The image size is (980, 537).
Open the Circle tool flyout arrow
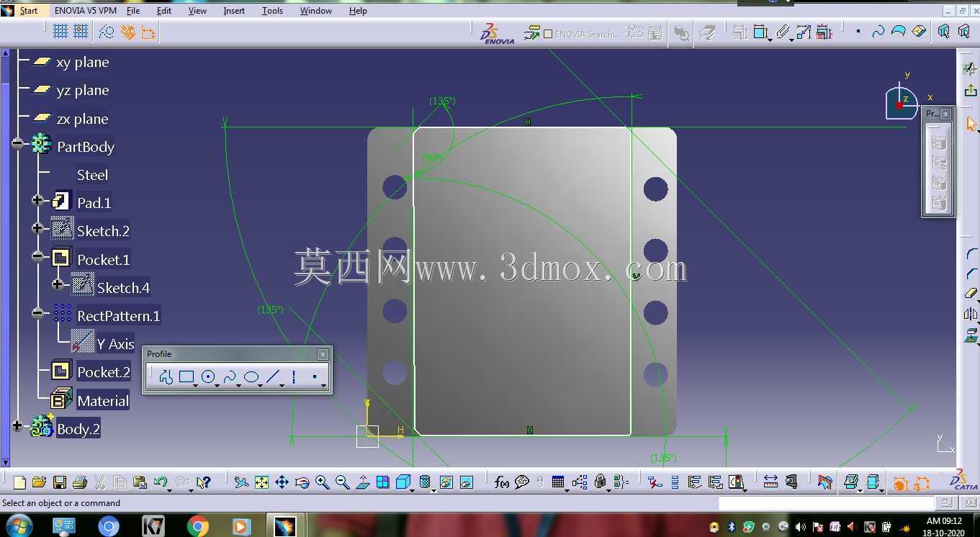(x=217, y=386)
